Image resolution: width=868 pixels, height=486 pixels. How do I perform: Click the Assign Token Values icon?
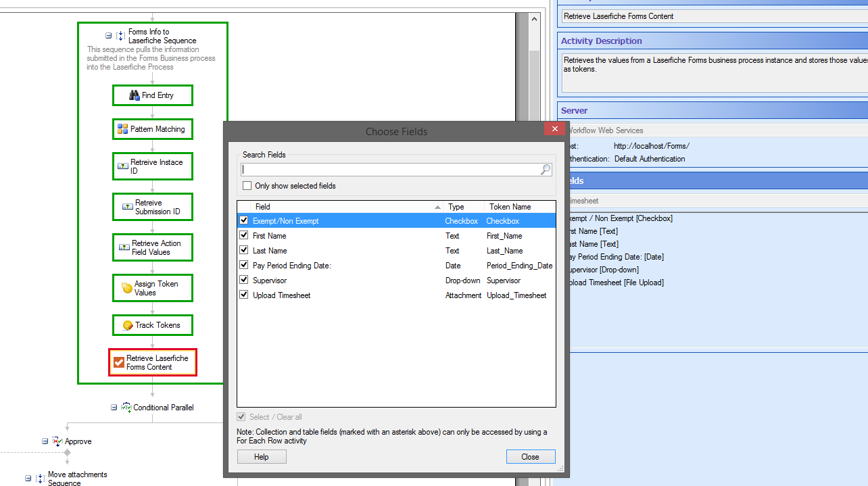click(127, 288)
